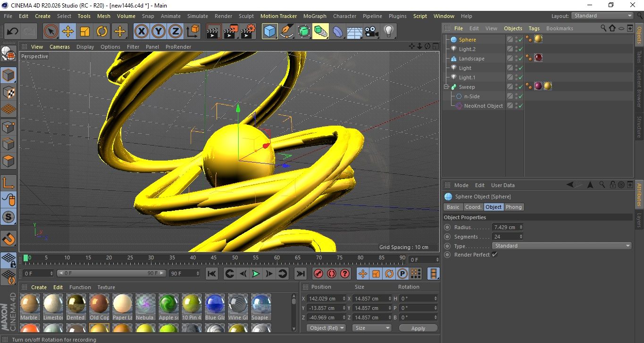Open the Type dropdown set to Standard
Viewport: 644px width, 343px height.
(x=561, y=246)
